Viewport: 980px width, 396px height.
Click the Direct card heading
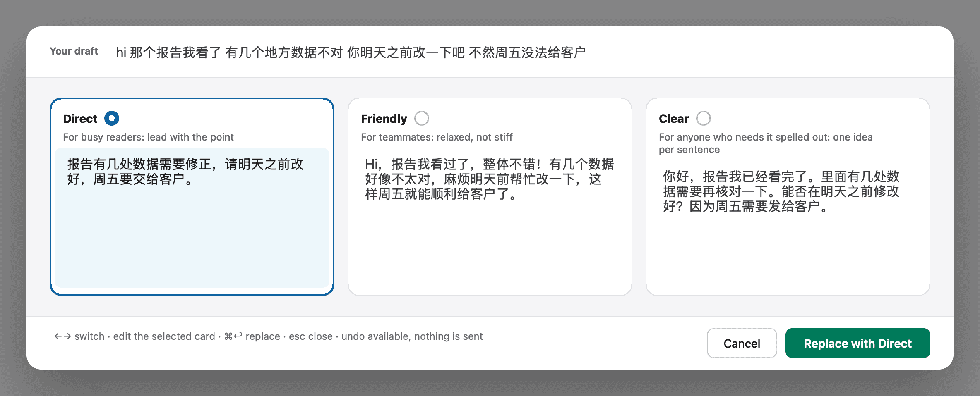(80, 119)
